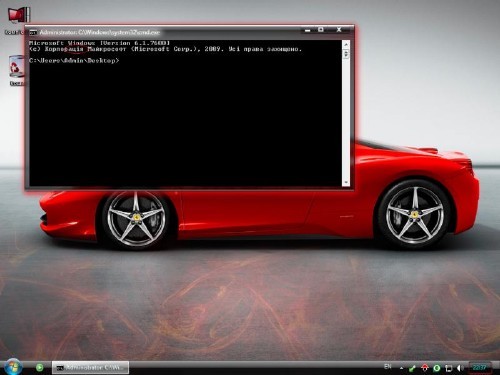Open the Computer desktop icon
Screen dimensions: 500x375
[x=19, y=15]
